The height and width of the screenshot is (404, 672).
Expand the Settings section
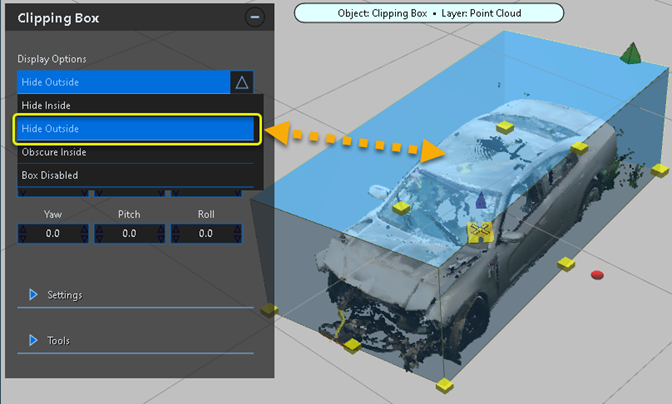pos(33,295)
